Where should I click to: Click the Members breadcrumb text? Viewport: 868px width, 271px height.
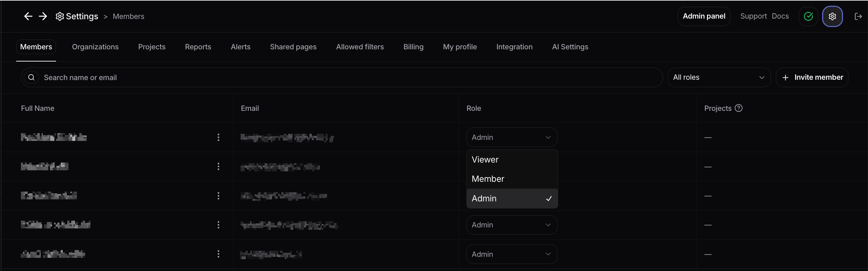pos(128,16)
